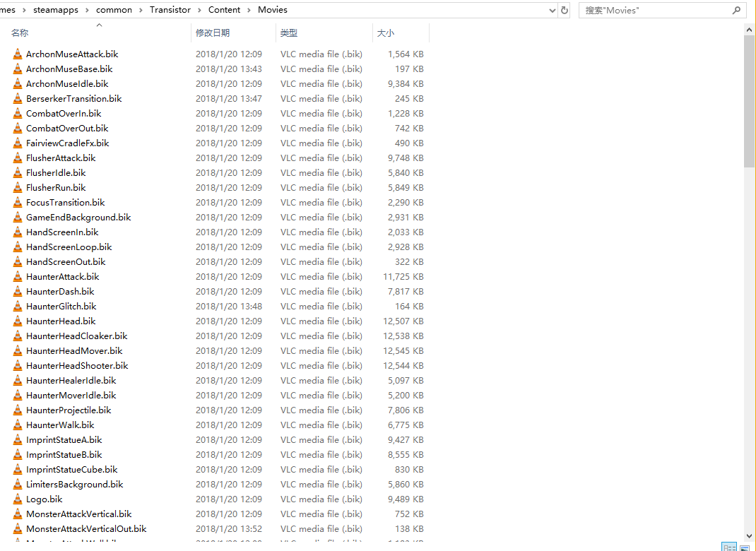The height and width of the screenshot is (551, 756).
Task: Select HaunterProjectile.bik file name
Action: (x=69, y=410)
